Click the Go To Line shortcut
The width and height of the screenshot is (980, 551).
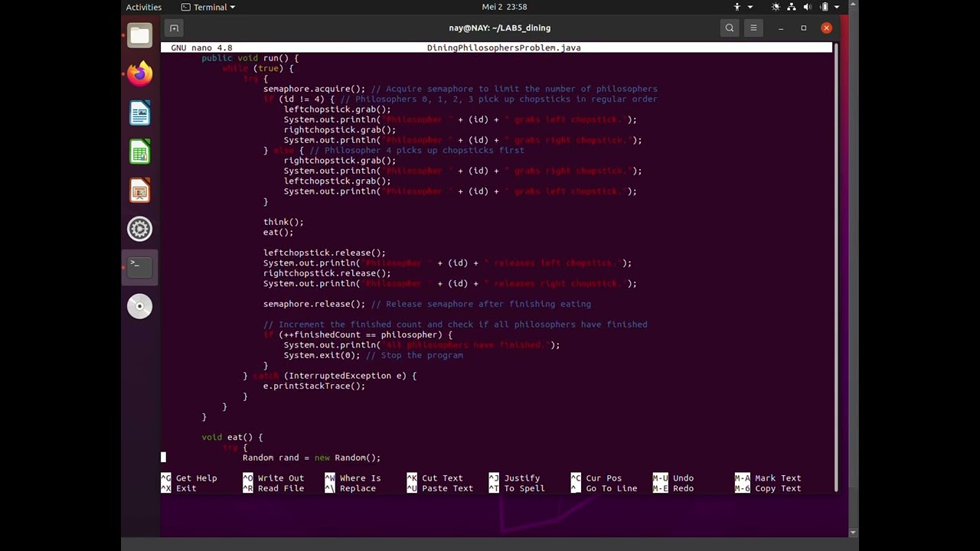[604, 488]
